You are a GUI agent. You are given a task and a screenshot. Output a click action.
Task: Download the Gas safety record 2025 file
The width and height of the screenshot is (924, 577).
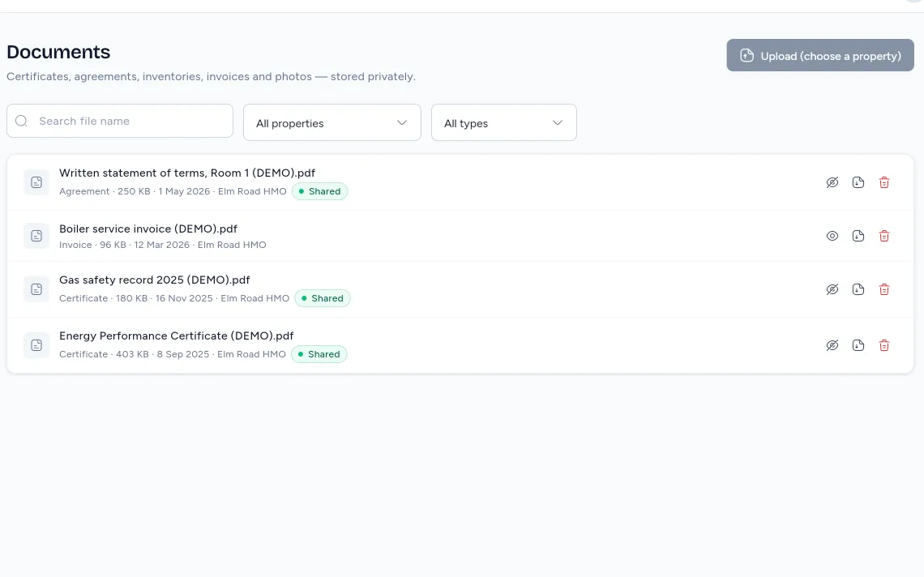tap(858, 289)
